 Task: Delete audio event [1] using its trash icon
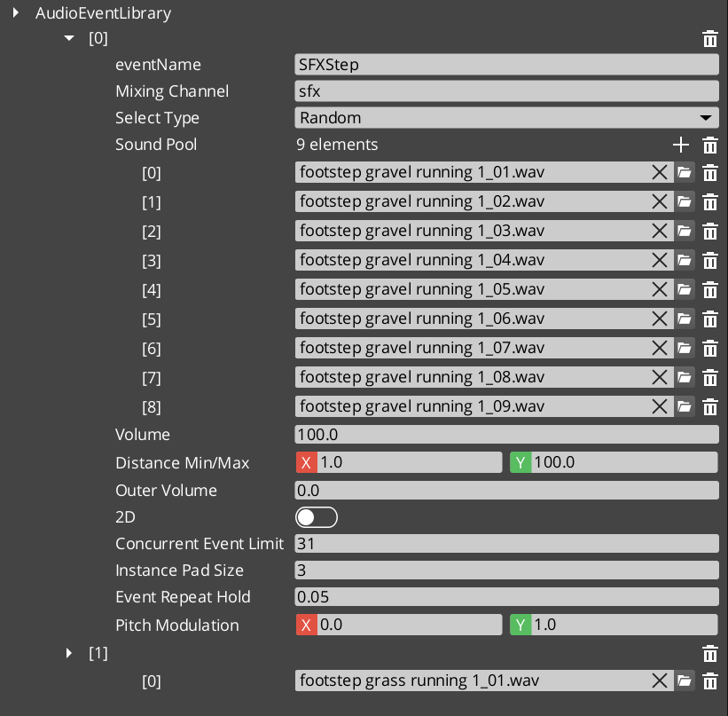click(710, 654)
